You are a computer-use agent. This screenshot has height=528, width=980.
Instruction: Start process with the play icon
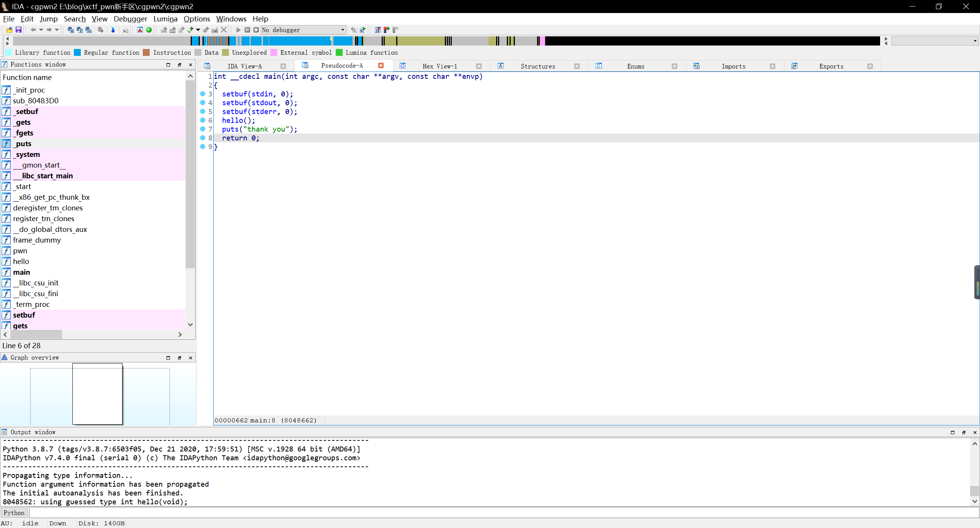point(238,30)
